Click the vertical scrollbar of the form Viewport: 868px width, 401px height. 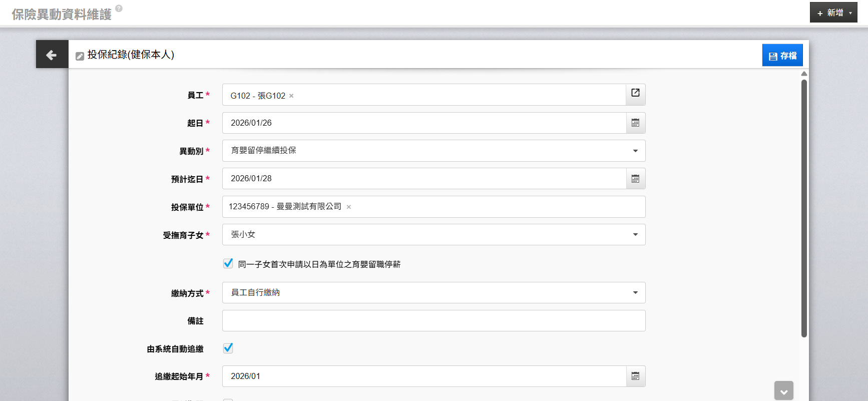[804, 208]
